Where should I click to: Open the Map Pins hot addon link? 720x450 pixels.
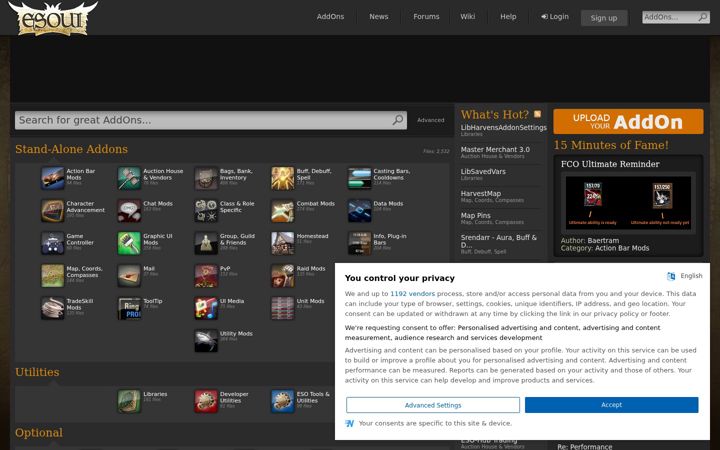[476, 215]
